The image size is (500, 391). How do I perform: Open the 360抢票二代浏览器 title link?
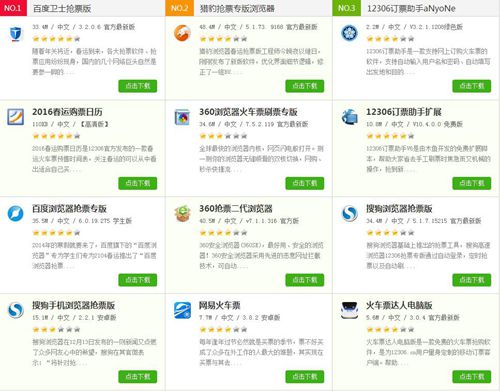(236, 209)
